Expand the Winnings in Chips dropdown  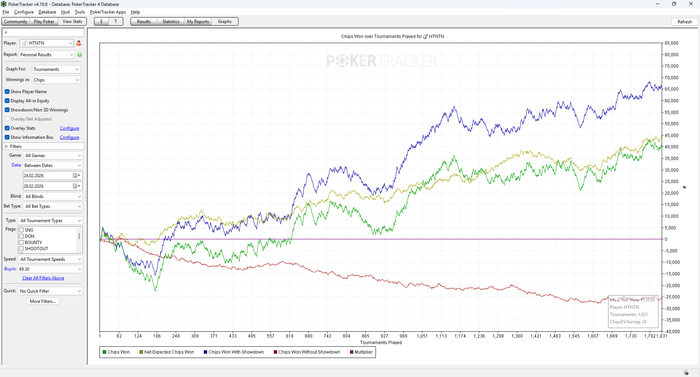pyautogui.click(x=56, y=80)
